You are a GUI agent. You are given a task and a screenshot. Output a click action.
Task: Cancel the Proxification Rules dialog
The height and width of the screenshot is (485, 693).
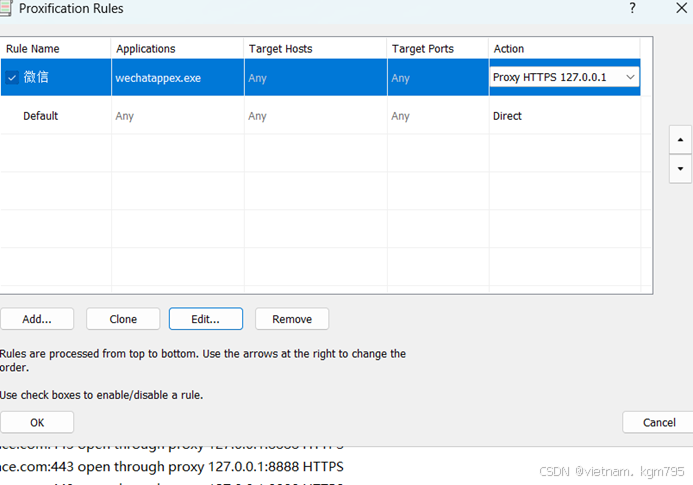(x=659, y=422)
